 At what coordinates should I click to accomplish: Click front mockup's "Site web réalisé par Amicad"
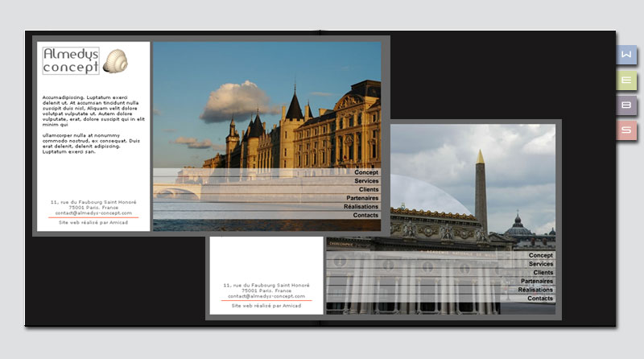click(x=93, y=222)
